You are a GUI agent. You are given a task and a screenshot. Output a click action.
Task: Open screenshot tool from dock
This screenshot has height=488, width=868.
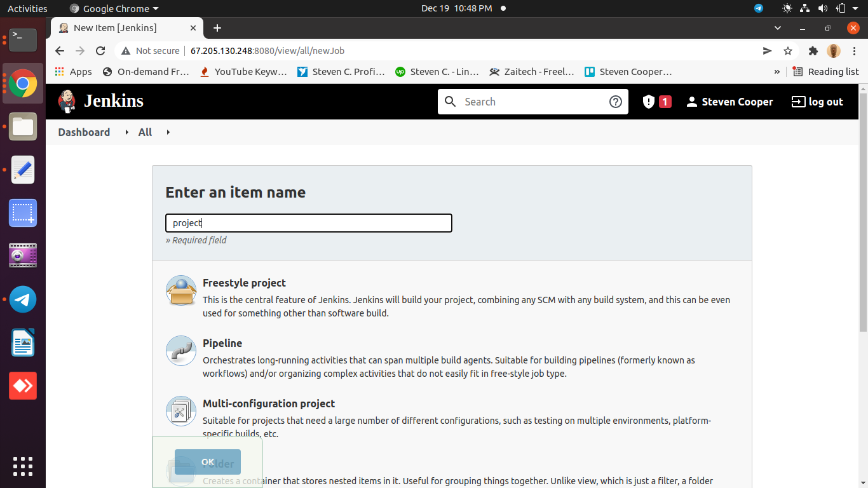(23, 213)
